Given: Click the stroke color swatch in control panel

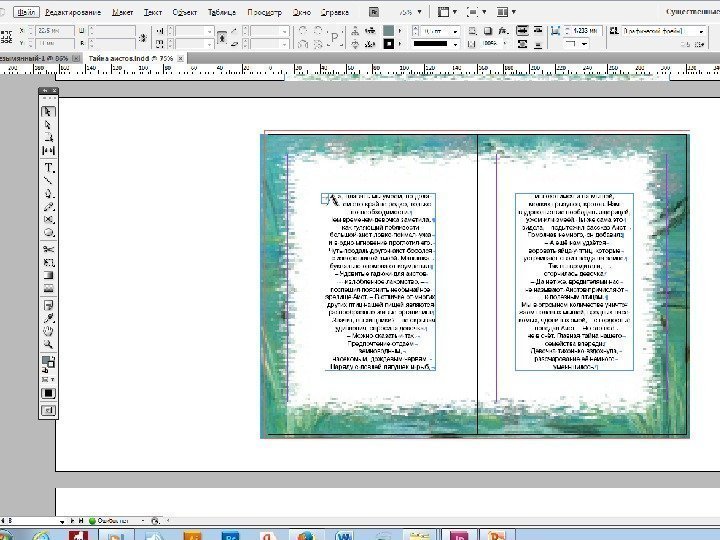Looking at the screenshot, I should [x=388, y=44].
